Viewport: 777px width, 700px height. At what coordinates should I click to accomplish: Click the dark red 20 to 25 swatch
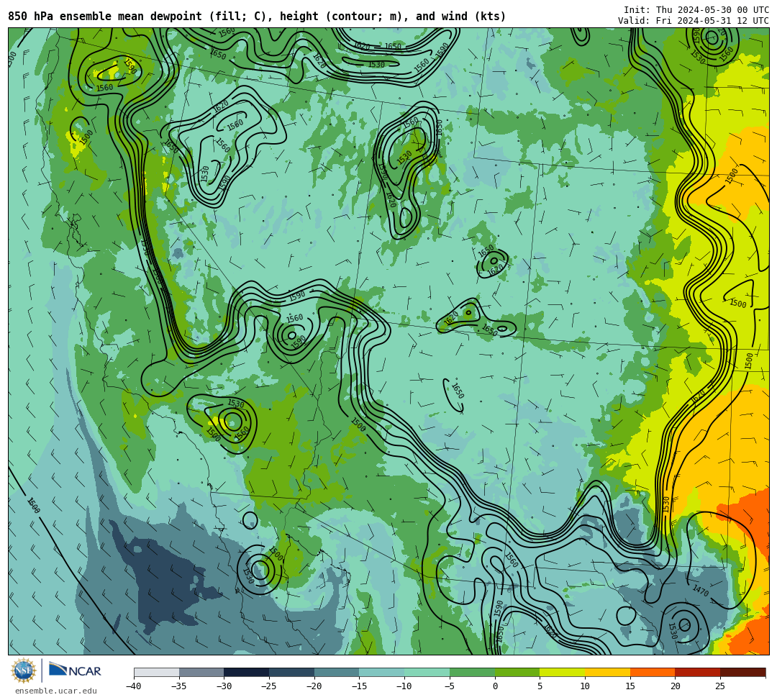698,672
